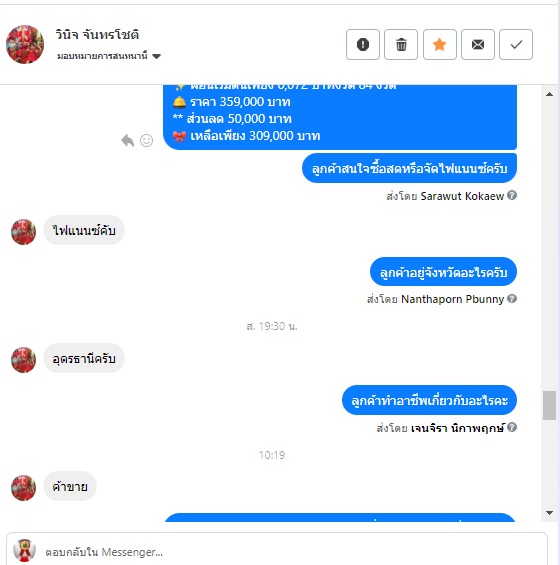Screen dimensions: 560x565
Task: Open emoji reaction smiley icon
Action: pyautogui.click(x=146, y=140)
